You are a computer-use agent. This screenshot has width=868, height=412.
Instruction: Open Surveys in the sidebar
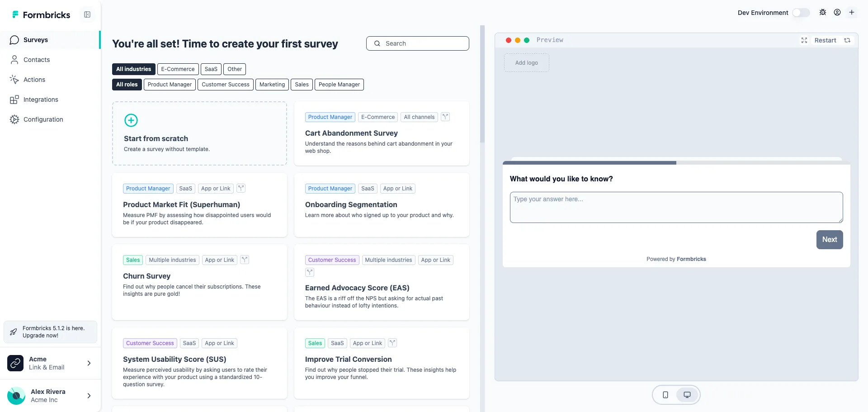tap(50, 40)
